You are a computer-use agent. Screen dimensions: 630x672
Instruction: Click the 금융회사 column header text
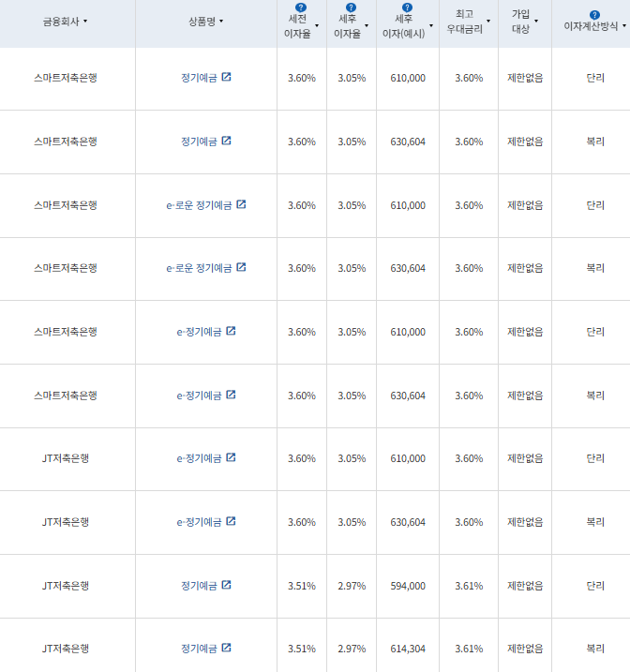click(x=61, y=22)
